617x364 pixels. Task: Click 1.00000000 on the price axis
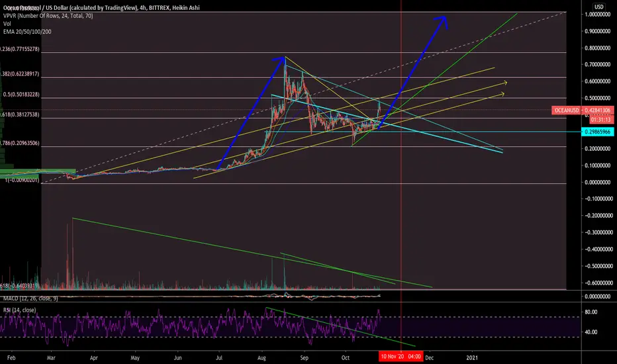pos(597,14)
